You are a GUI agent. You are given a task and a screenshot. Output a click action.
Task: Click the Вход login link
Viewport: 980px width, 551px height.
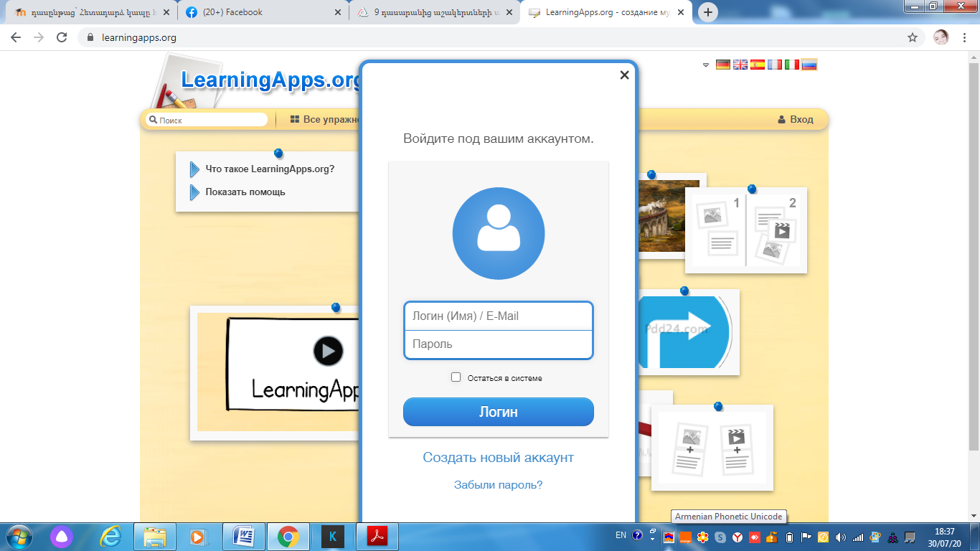pyautogui.click(x=796, y=120)
